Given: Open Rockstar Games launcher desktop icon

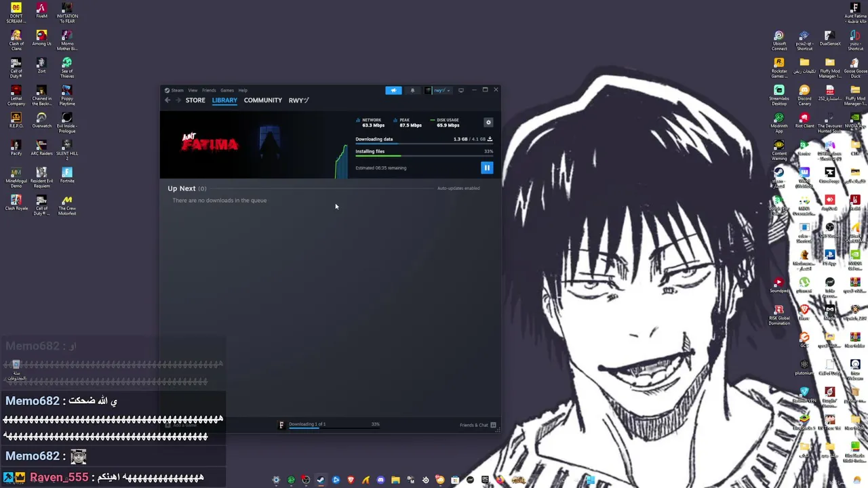Looking at the screenshot, I should tap(779, 68).
